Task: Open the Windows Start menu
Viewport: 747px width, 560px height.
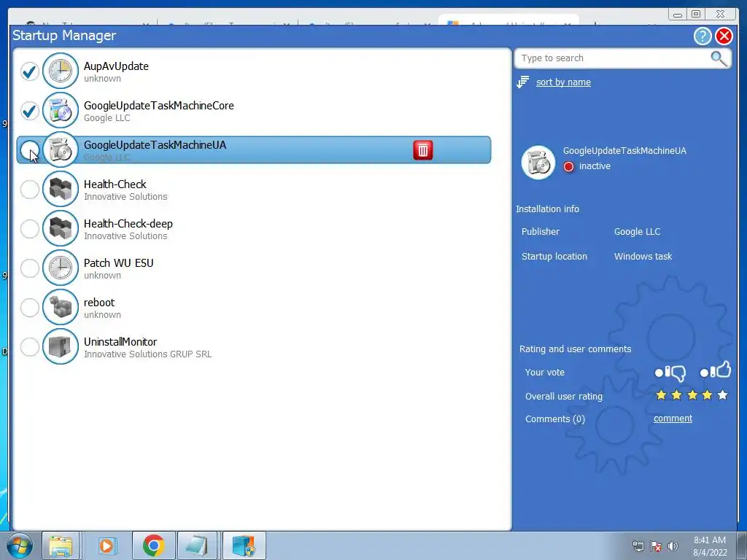Action: (20, 545)
